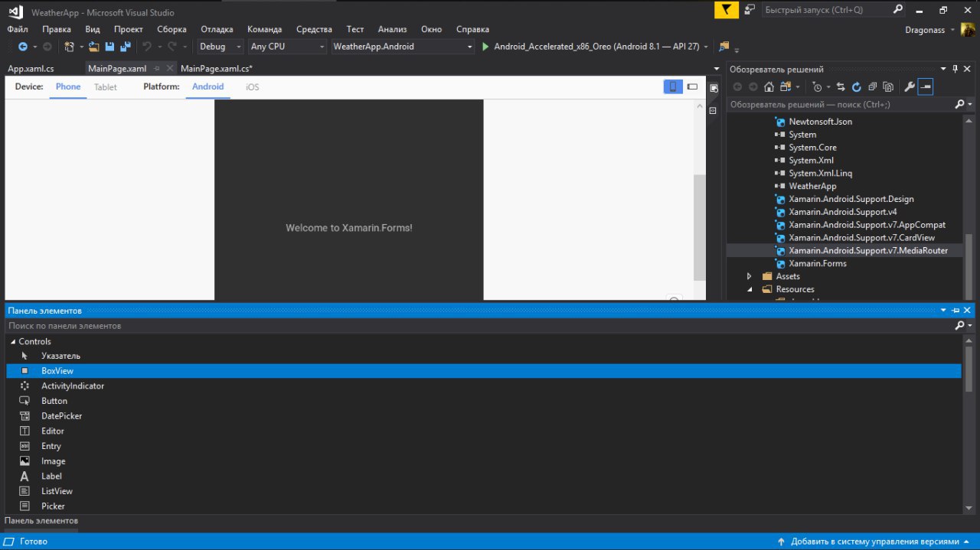Image resolution: width=980 pixels, height=550 pixels.
Task: Collapse the Resources folder in Solution Explorer
Action: [x=750, y=289]
